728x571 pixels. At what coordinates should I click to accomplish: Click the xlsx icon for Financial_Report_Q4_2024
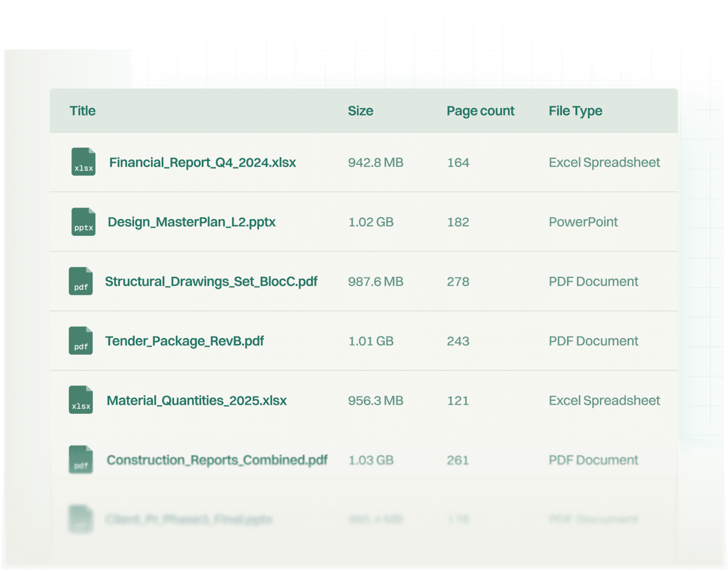coord(83,162)
